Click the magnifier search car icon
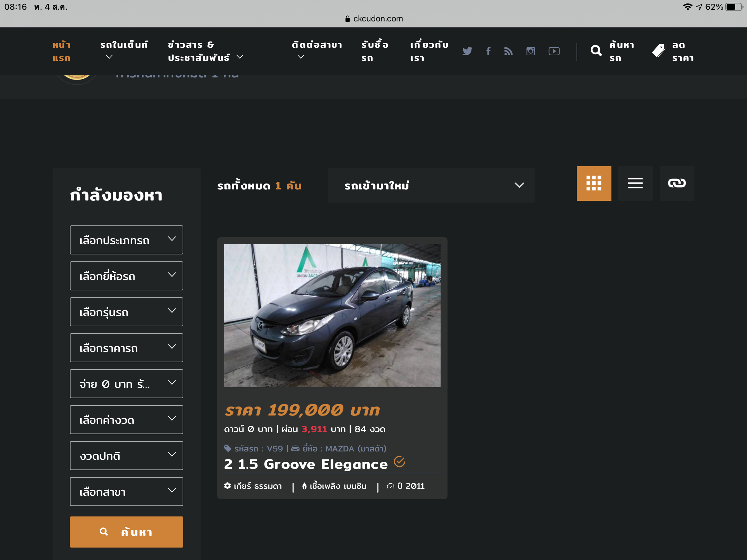Viewport: 747px width, 560px height. [596, 51]
